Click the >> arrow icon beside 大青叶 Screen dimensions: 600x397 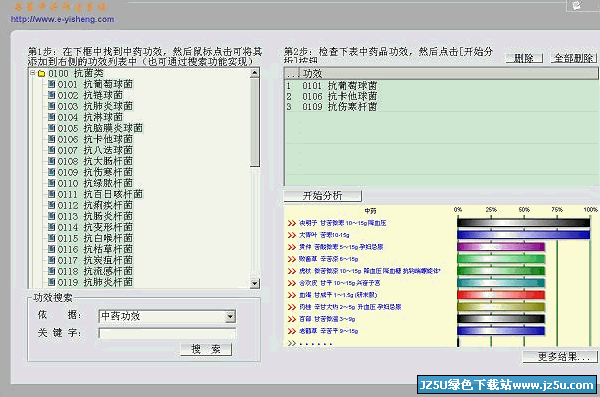click(x=292, y=235)
